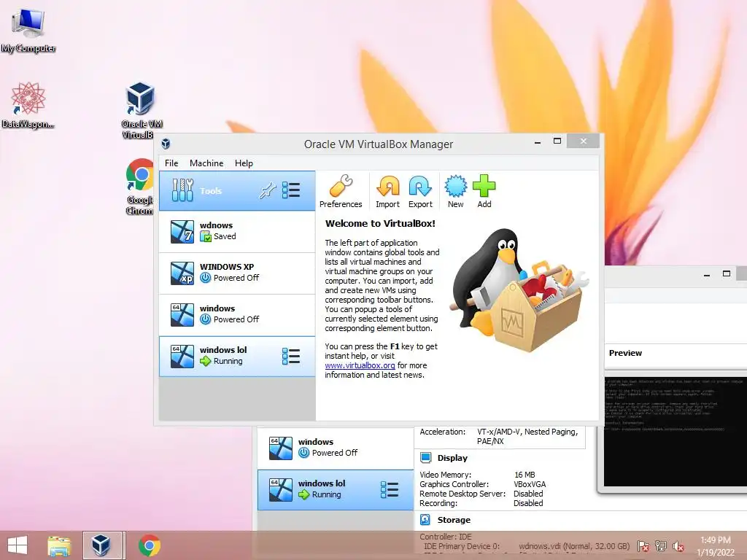Create a New virtual machine

[x=455, y=192]
